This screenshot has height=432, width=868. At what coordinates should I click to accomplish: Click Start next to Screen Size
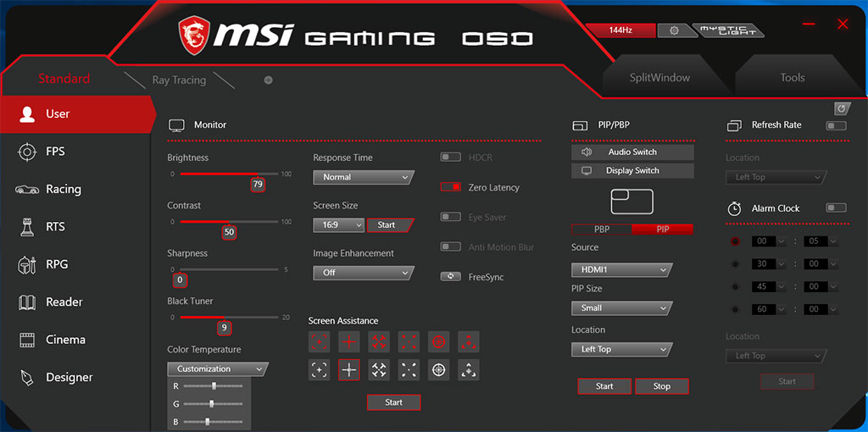tap(390, 225)
